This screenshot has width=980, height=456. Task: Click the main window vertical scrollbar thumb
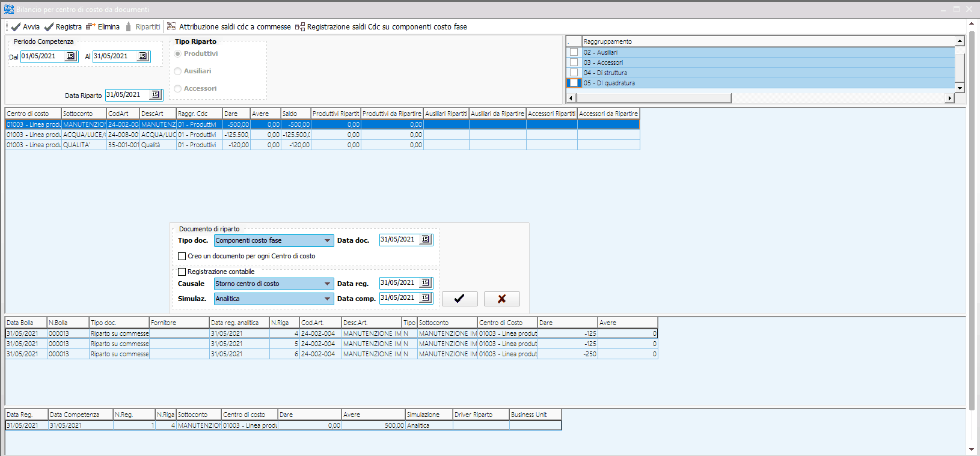pyautogui.click(x=972, y=219)
